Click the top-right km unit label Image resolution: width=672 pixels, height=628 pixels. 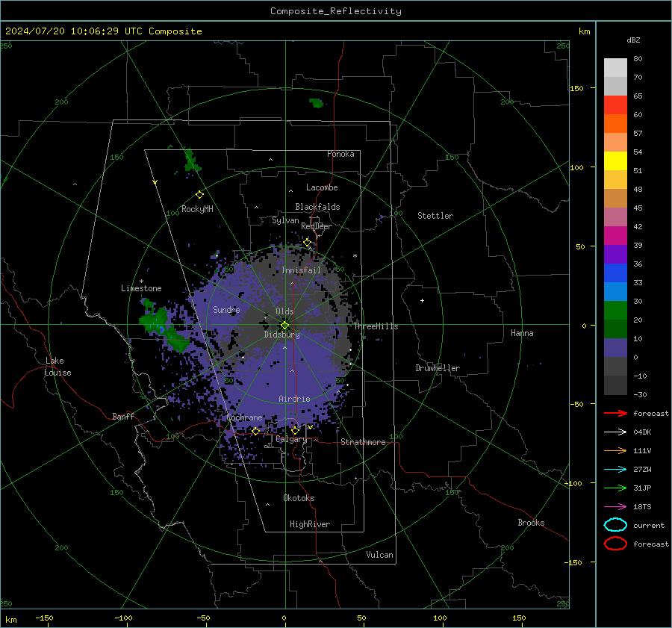click(x=584, y=31)
